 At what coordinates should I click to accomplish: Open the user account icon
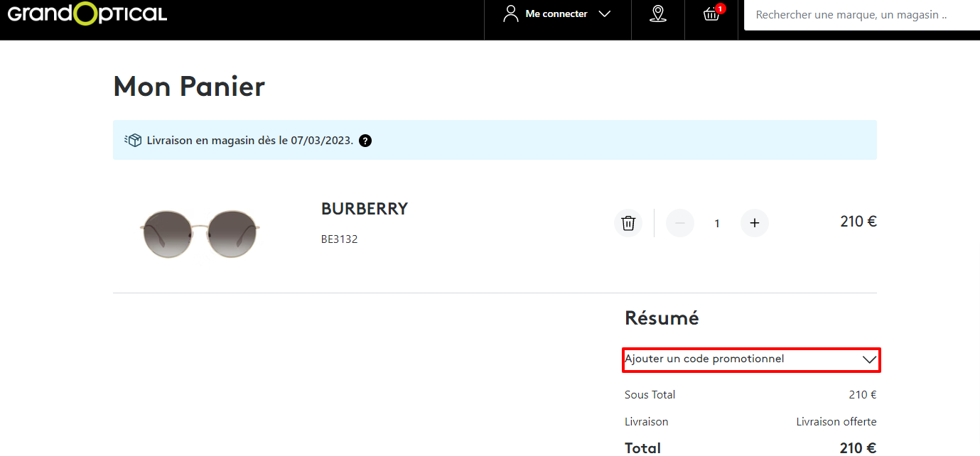pos(510,13)
